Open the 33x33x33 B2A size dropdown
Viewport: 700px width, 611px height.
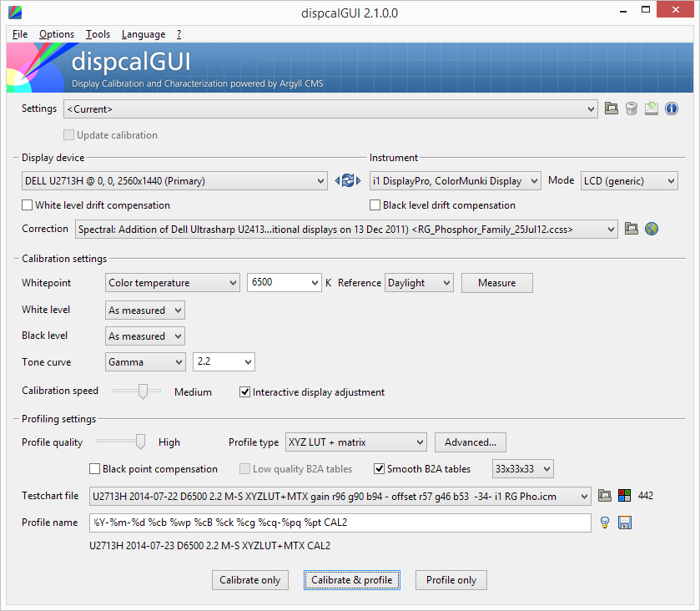tap(523, 469)
